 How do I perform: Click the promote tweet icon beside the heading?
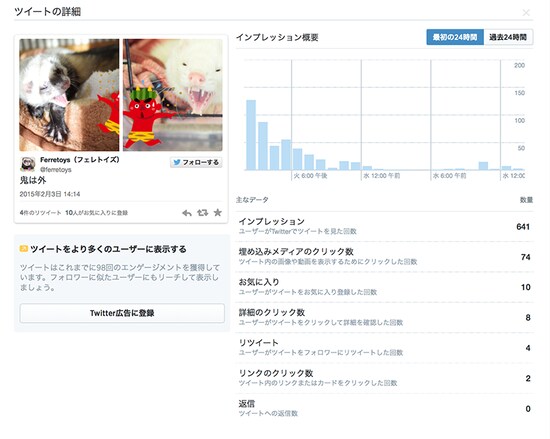(24, 249)
